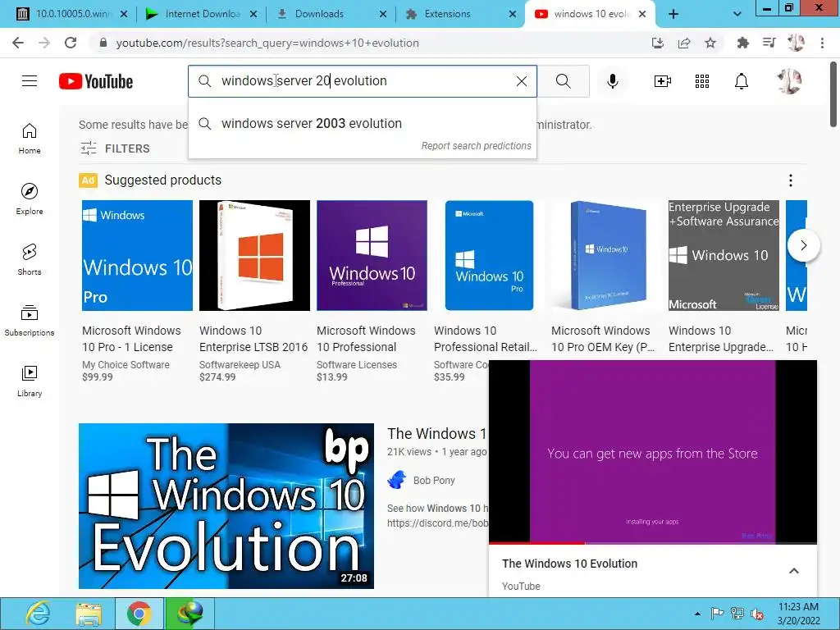Open Shorts in the sidebar
840x630 pixels.
point(30,260)
